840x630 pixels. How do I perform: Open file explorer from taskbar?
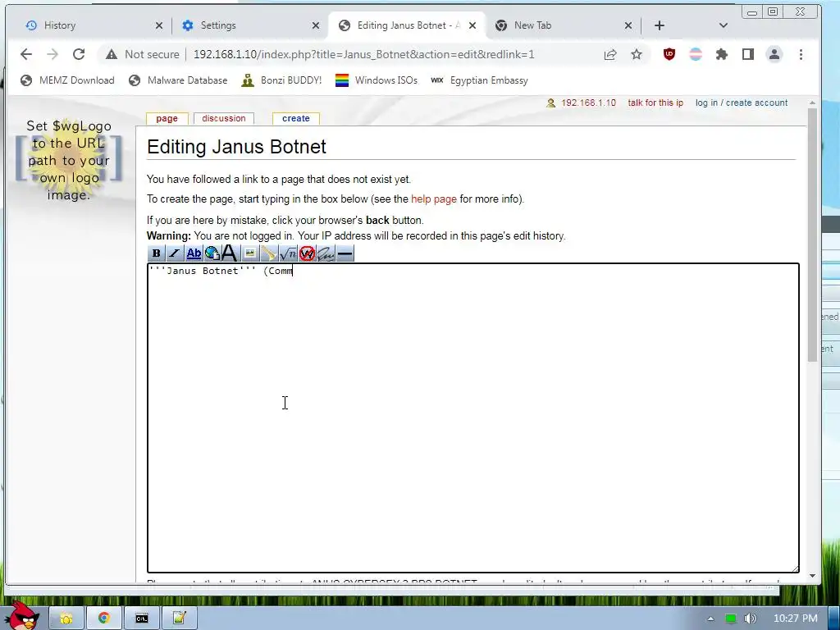tap(66, 619)
